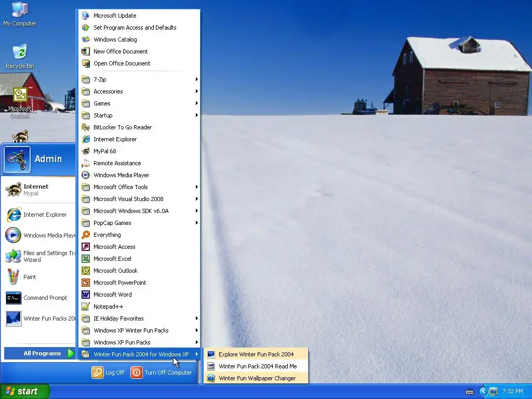
Task: Expand the PopCap Games folder
Action: (x=139, y=223)
